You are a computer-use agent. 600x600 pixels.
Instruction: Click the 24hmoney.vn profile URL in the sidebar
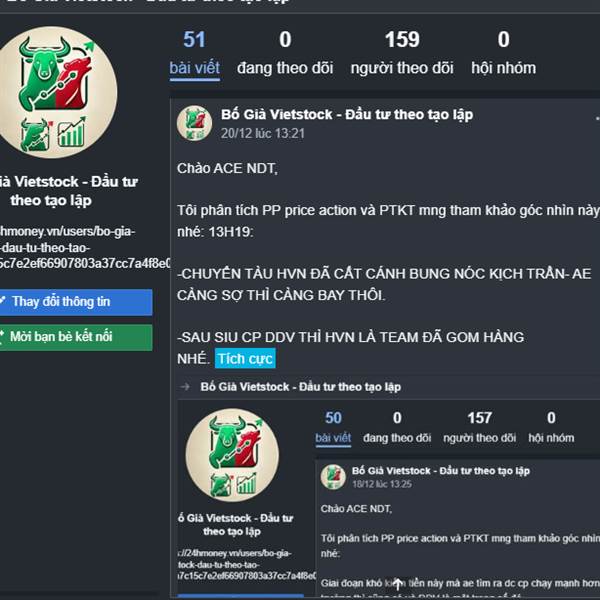click(x=84, y=247)
